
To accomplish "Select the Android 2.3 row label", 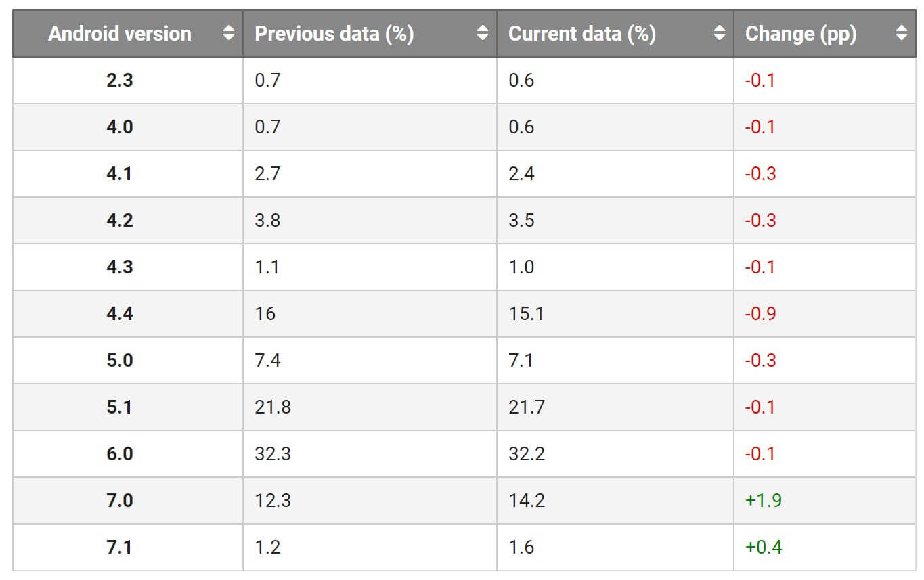I will pyautogui.click(x=120, y=80).
